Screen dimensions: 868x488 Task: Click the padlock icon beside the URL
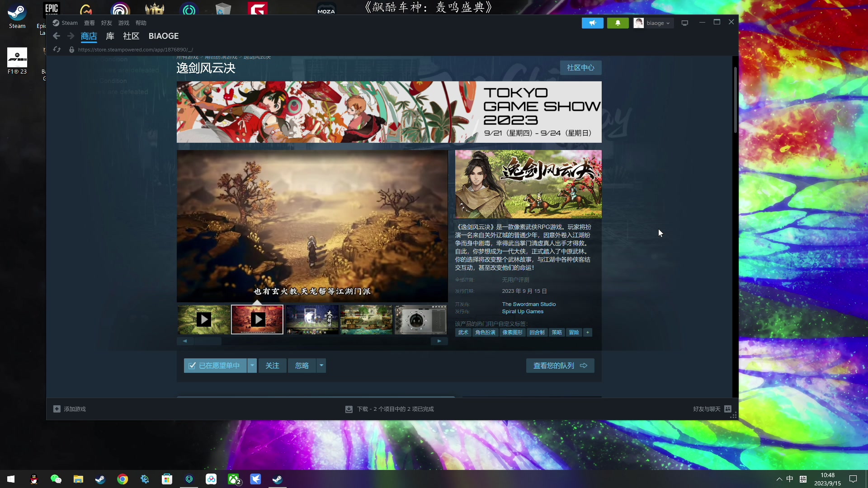click(71, 50)
